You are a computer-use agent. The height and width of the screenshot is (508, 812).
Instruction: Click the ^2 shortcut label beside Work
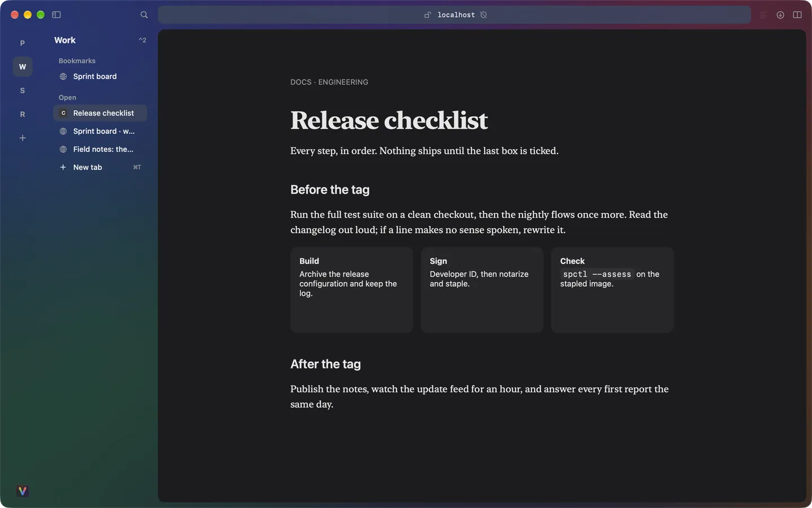click(142, 40)
